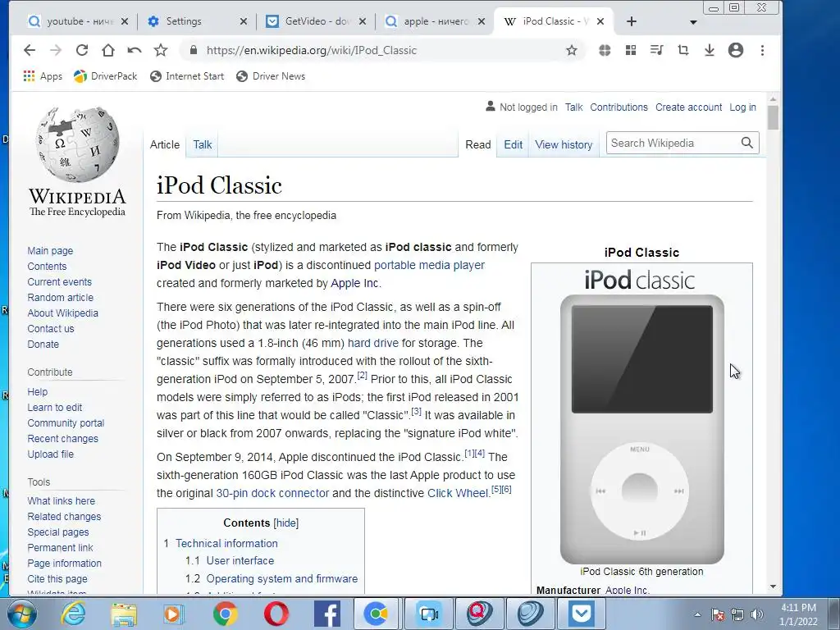Click the volume speaker tray icon
Screen dimensions: 840x630
tap(757, 614)
